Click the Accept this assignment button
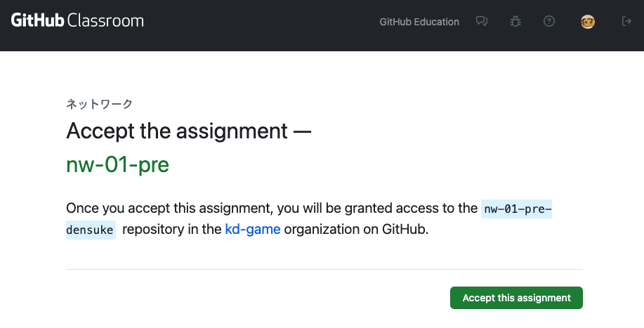The width and height of the screenshot is (644, 328). (516, 298)
